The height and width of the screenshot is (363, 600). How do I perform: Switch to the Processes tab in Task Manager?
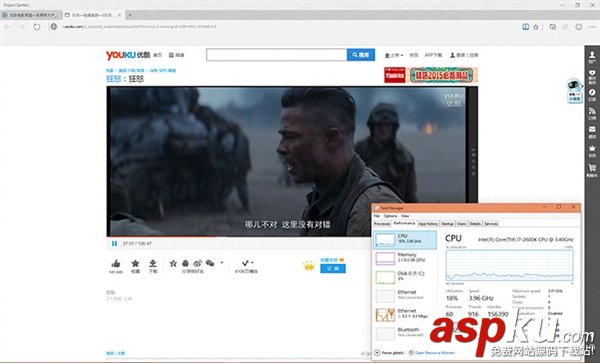[382, 223]
